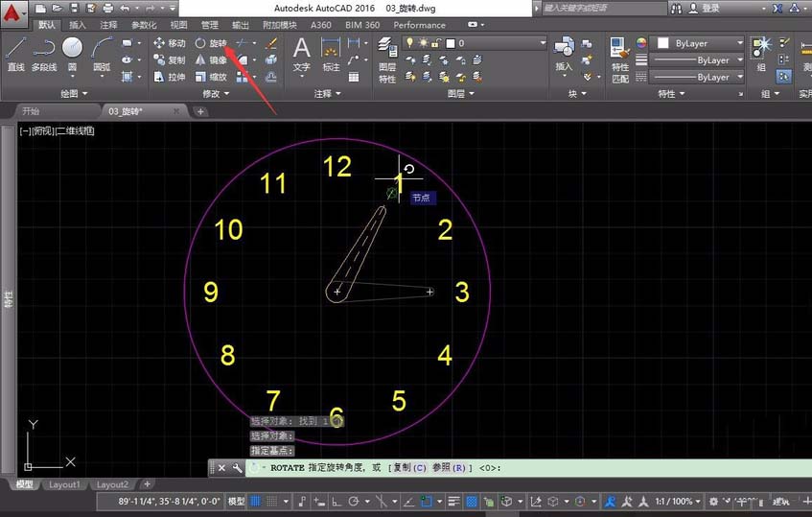Click the Explode icon in modify panel

(x=271, y=60)
